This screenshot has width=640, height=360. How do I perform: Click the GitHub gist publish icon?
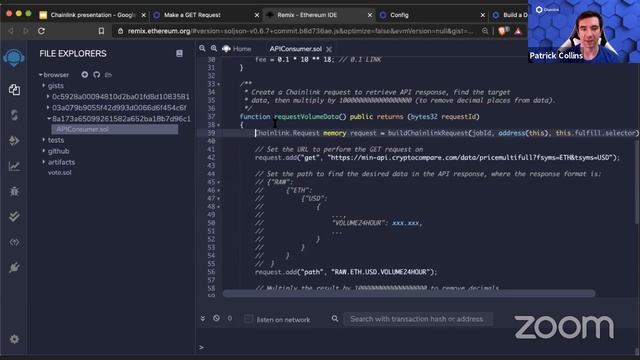(x=96, y=75)
